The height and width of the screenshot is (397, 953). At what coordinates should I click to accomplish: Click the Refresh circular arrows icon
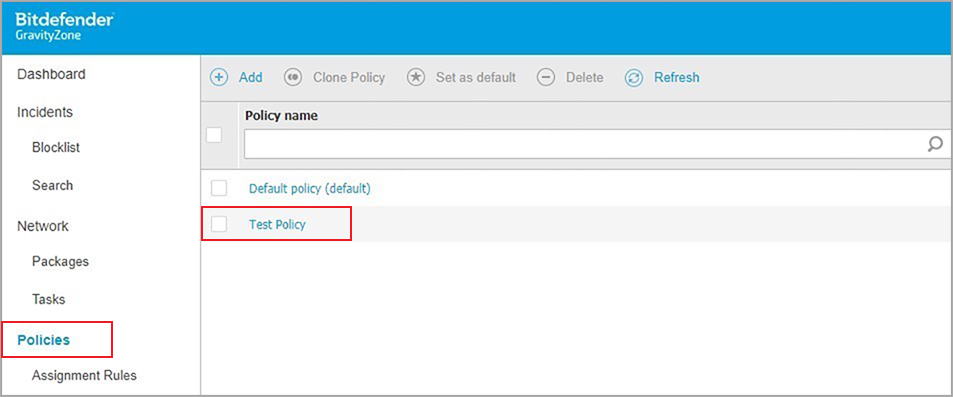(634, 78)
